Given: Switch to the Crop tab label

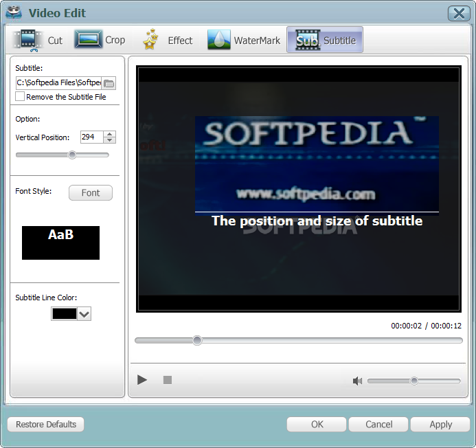Looking at the screenshot, I should [x=115, y=40].
